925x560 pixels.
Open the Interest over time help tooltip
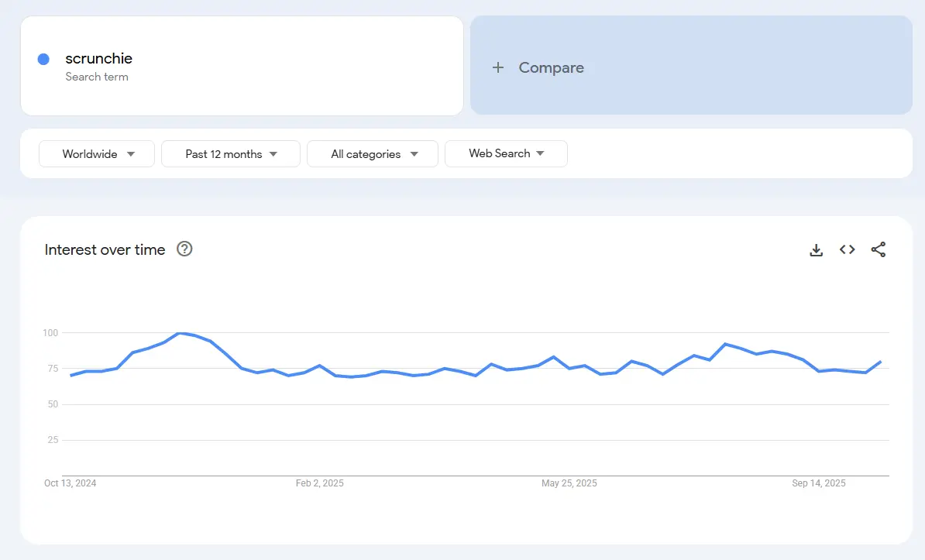click(x=184, y=249)
